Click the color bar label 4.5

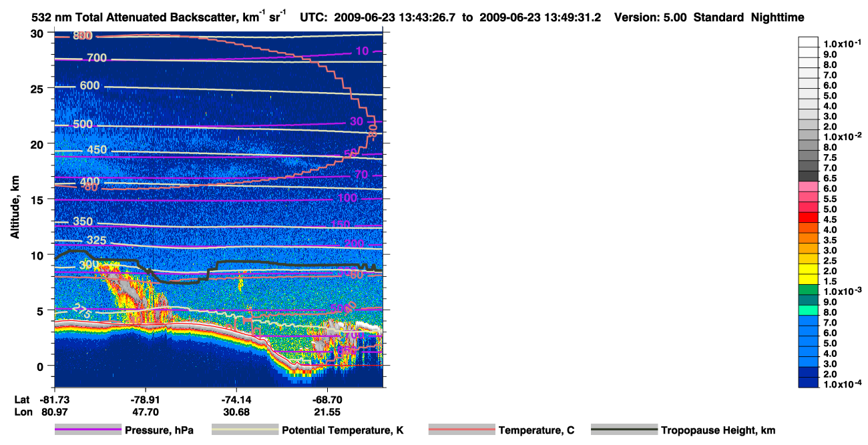click(830, 219)
